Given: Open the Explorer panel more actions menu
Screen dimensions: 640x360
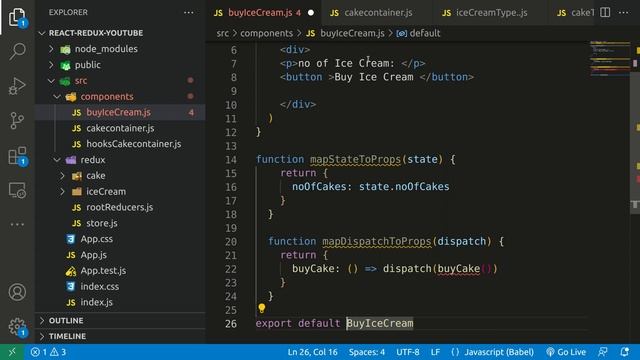Looking at the screenshot, I should (x=189, y=13).
